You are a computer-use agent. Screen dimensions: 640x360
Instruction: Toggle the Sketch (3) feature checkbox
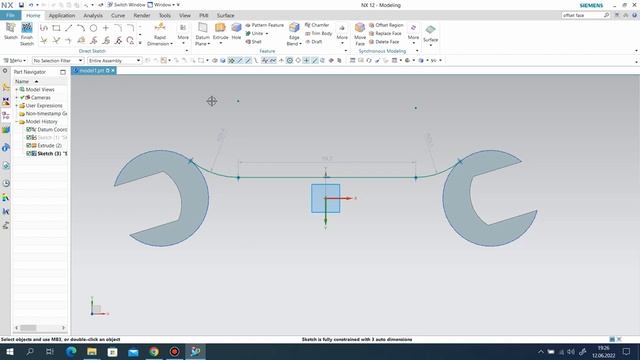coord(29,153)
